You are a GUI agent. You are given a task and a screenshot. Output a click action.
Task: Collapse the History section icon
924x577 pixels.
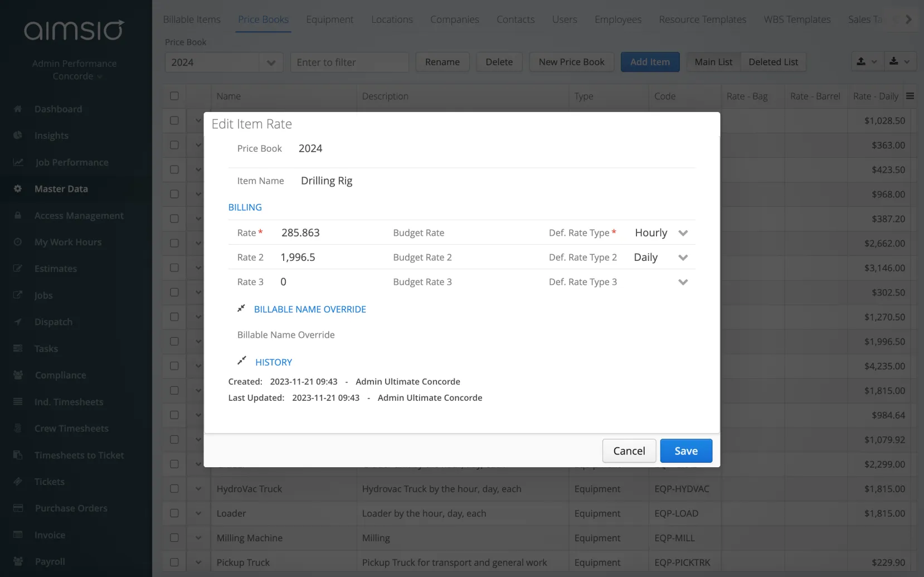[241, 361]
